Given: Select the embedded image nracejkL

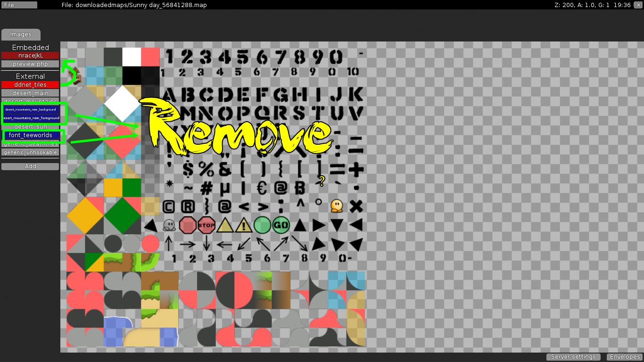Looking at the screenshot, I should [30, 56].
